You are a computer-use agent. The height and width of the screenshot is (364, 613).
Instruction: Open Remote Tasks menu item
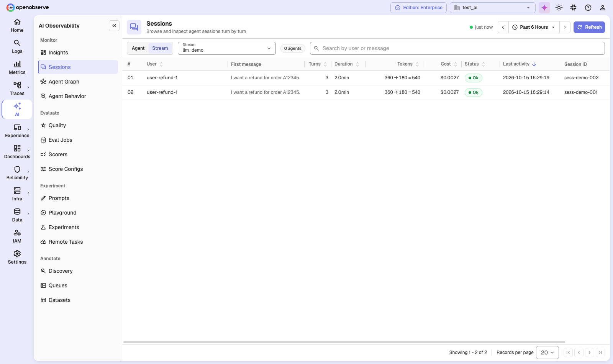(78, 242)
